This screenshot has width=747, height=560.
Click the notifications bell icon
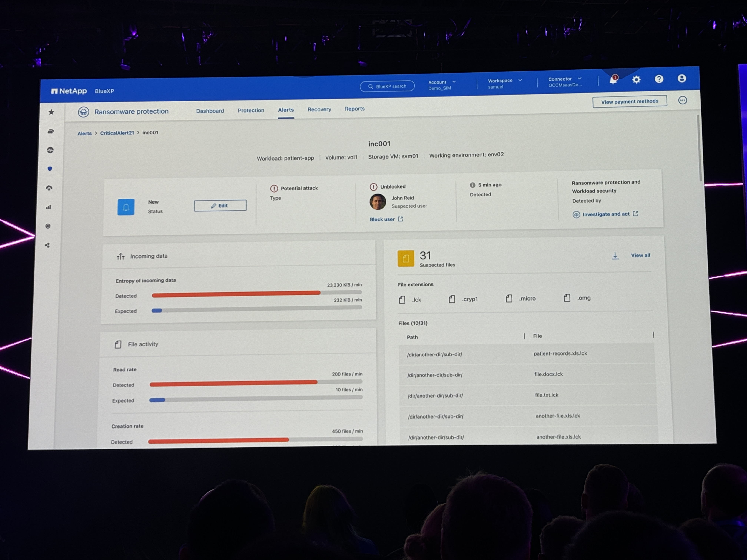click(613, 80)
